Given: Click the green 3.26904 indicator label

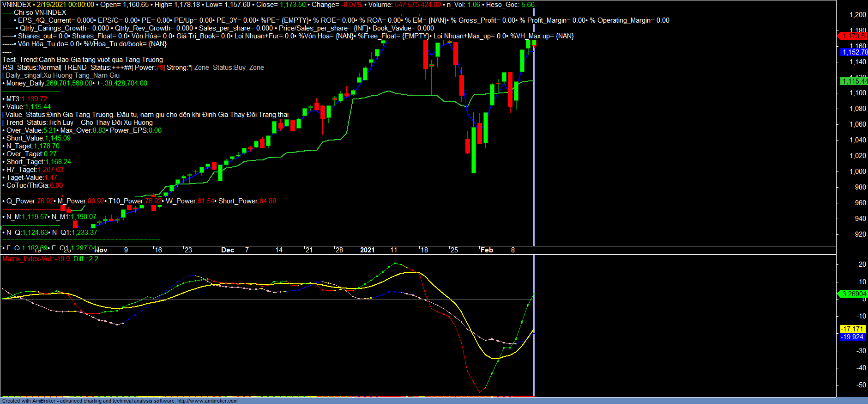Looking at the screenshot, I should (x=854, y=294).
